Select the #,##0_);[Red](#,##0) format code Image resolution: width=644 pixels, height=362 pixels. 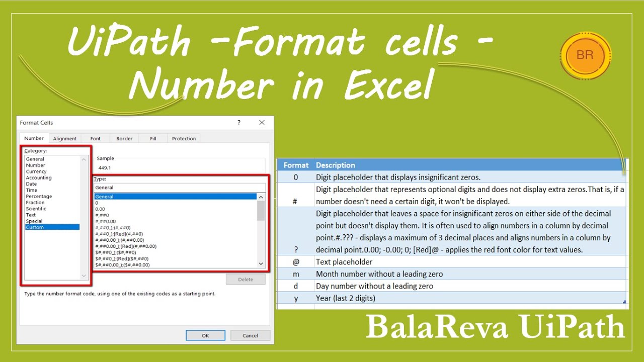point(176,234)
